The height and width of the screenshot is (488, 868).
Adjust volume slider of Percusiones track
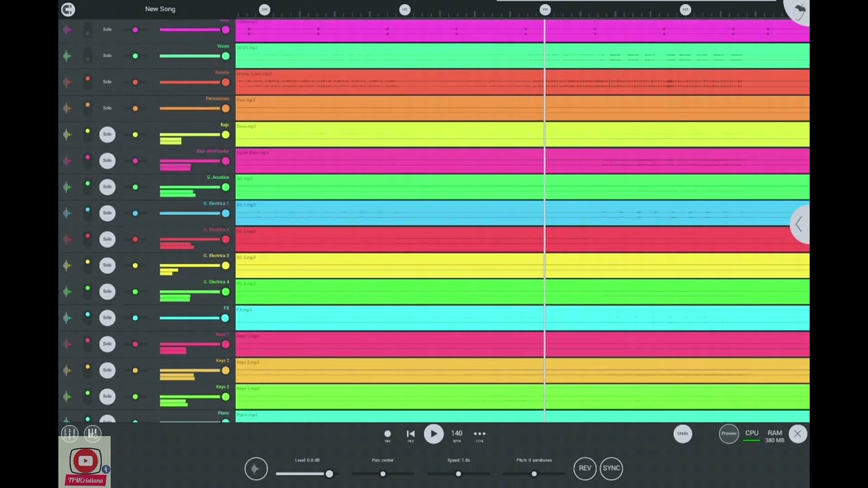(195, 108)
